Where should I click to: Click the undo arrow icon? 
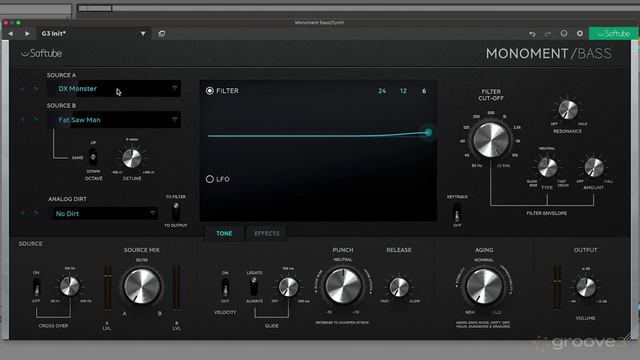pyautogui.click(x=532, y=34)
